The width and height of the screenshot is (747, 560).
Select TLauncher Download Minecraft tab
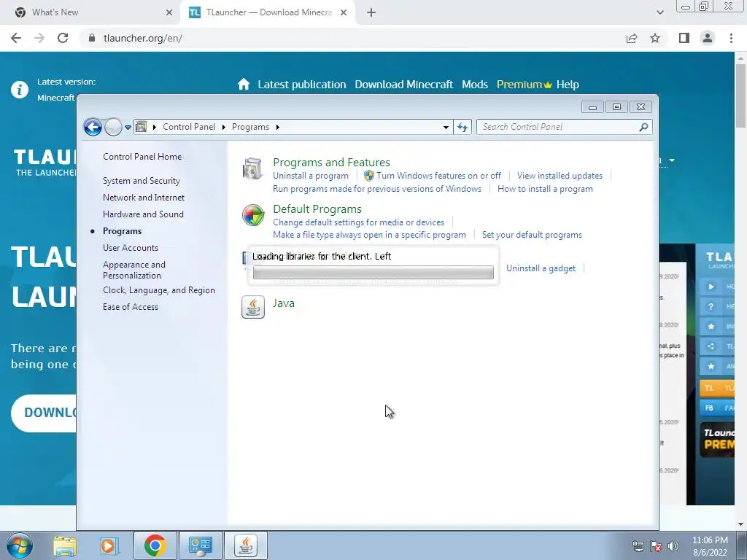(268, 13)
